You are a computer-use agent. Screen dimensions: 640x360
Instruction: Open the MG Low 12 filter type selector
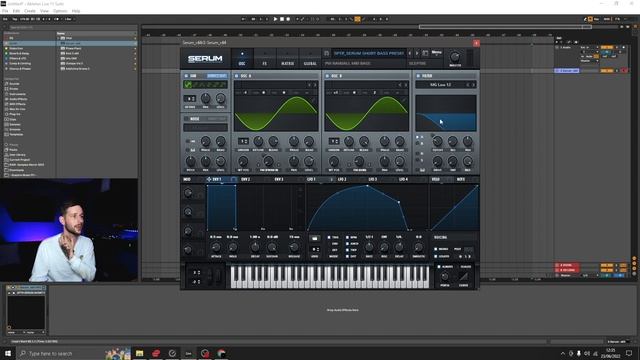click(440, 85)
